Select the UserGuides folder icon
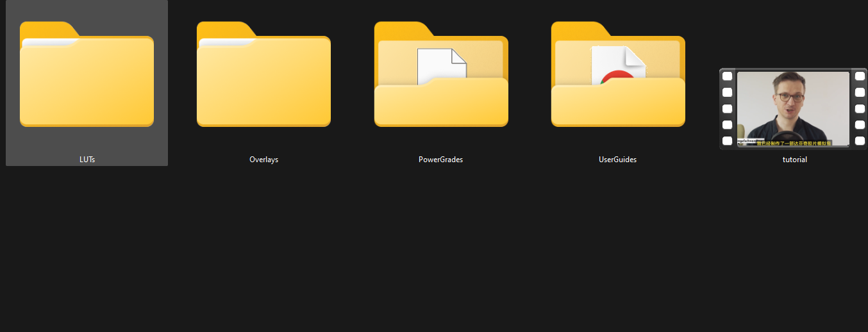Screen dimensions: 868x332 pyautogui.click(x=618, y=96)
